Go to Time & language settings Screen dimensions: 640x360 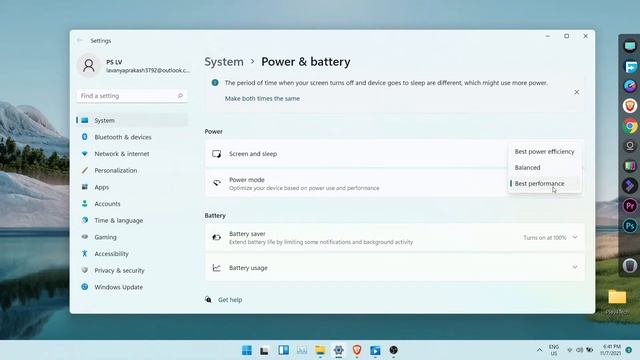pos(132,220)
